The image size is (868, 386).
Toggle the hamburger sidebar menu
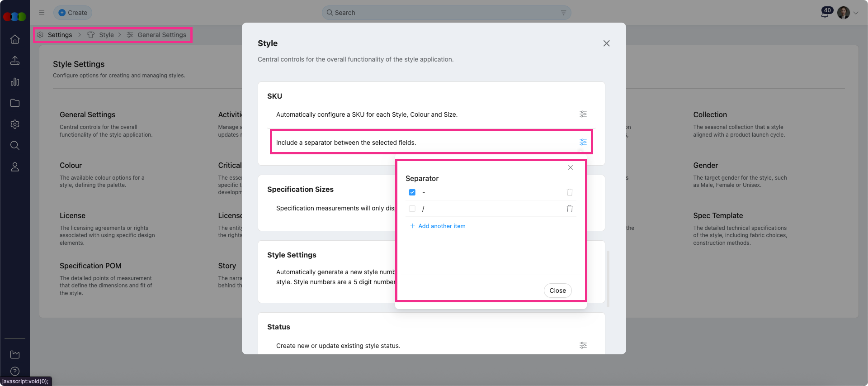[x=42, y=13]
